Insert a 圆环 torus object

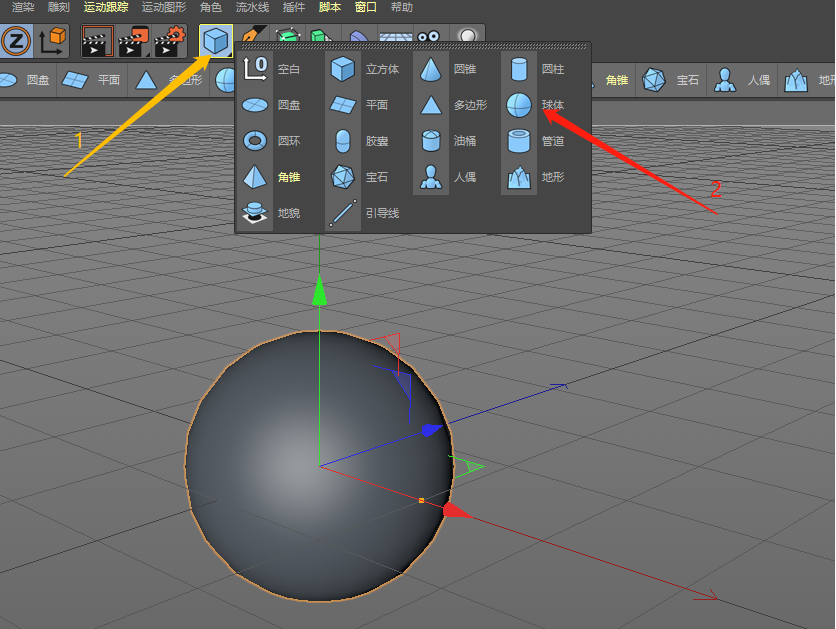(x=255, y=141)
